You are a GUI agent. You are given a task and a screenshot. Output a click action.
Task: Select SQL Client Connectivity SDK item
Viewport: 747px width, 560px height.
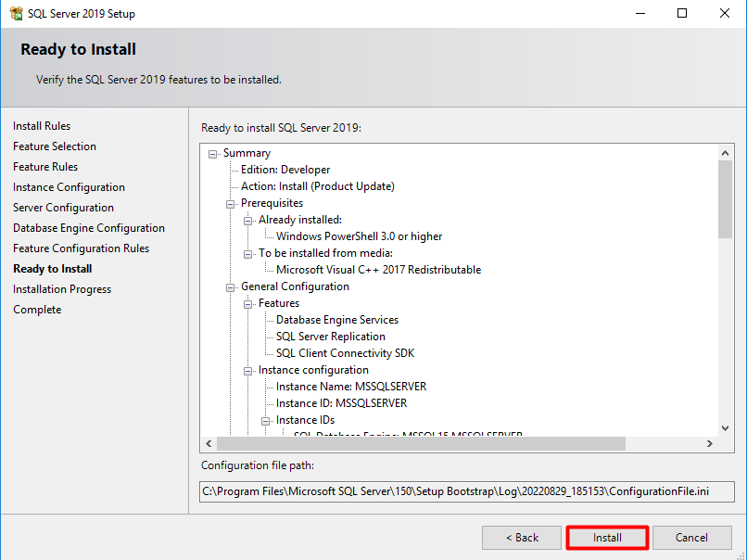pos(346,353)
